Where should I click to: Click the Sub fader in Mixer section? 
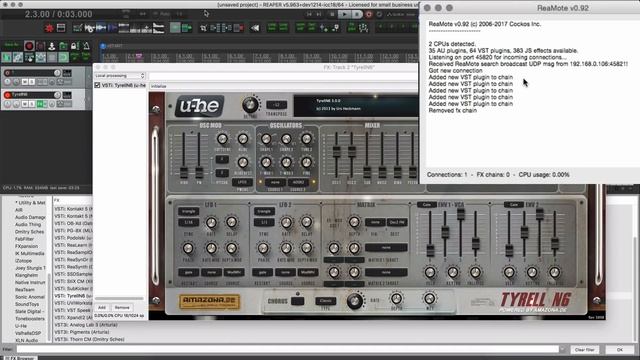367,172
